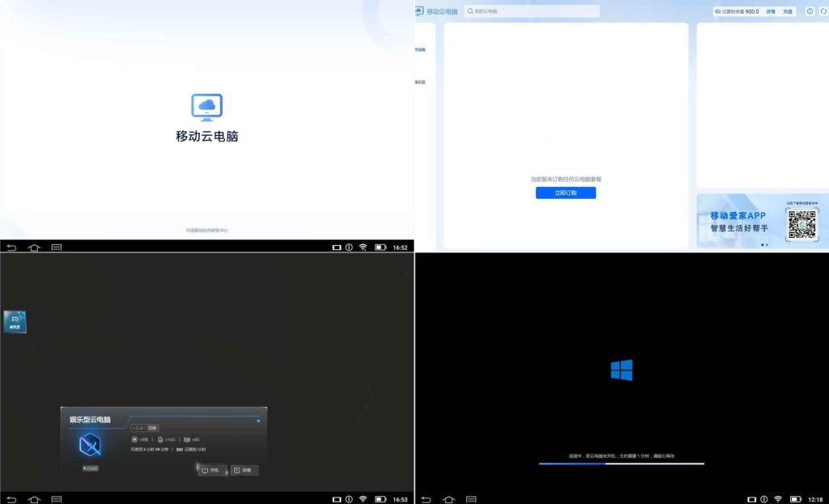This screenshot has width=829, height=504.
Task: Click the 移动爱家APP banner
Action: [x=763, y=221]
